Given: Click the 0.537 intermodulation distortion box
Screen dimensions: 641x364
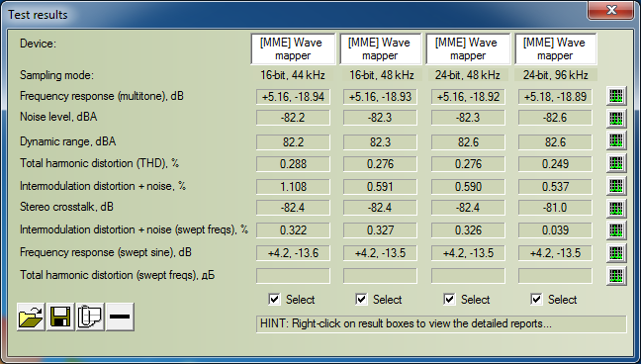Looking at the screenshot, I should (555, 187).
